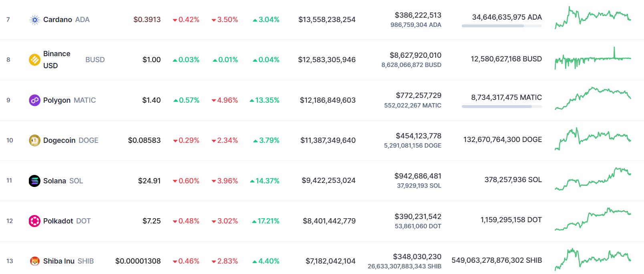This screenshot has width=644, height=274.
Task: Click the Solana logo icon
Action: (x=35, y=181)
